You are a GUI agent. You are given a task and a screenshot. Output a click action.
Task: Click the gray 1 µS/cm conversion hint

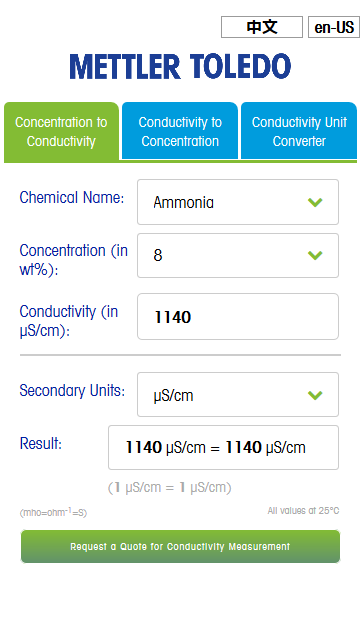169,487
